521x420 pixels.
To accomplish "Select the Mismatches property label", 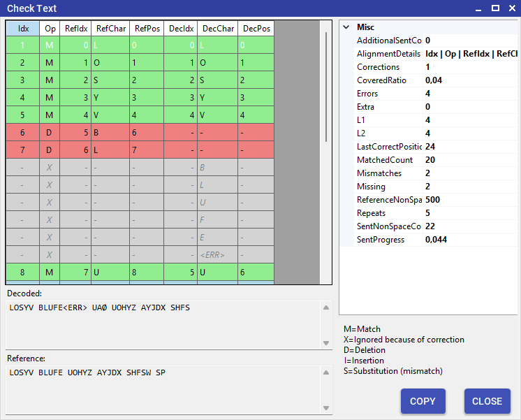I will 379,173.
